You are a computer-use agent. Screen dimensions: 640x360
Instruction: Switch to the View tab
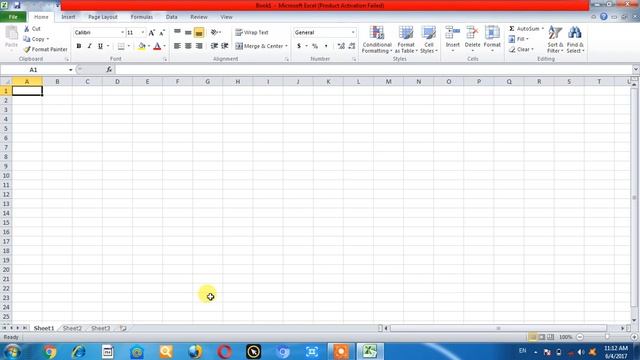(226, 17)
